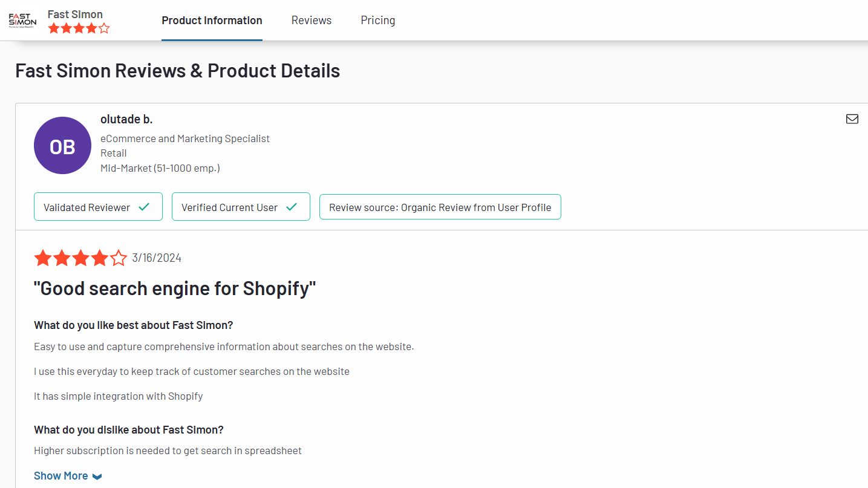
Task: Switch to the Reviews tab
Action: click(x=312, y=21)
